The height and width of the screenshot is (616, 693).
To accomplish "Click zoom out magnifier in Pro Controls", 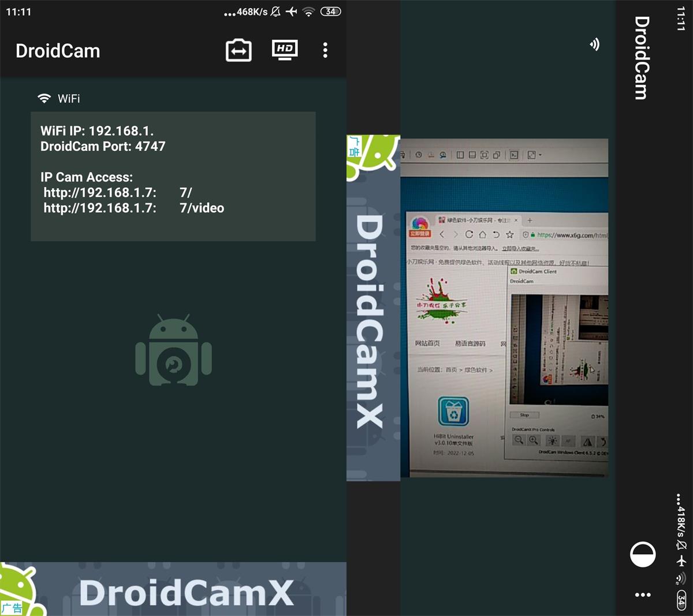I will pyautogui.click(x=519, y=440).
